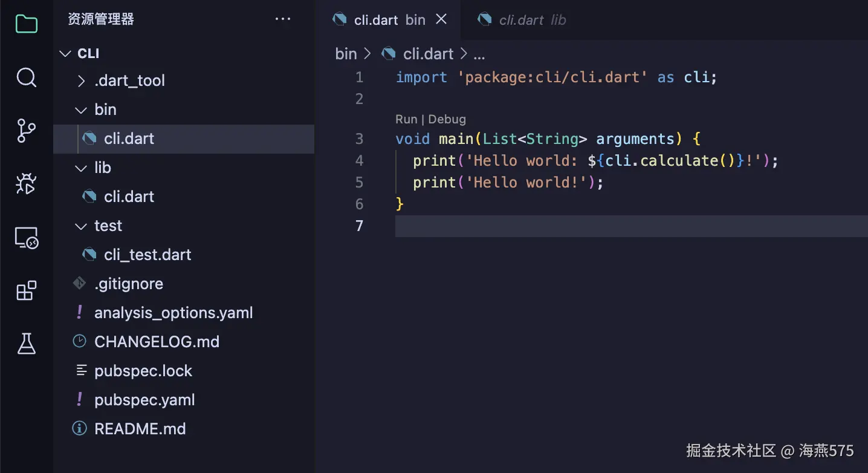This screenshot has width=868, height=473.
Task: Close the cli.dart bin tab
Action: pyautogui.click(x=441, y=19)
